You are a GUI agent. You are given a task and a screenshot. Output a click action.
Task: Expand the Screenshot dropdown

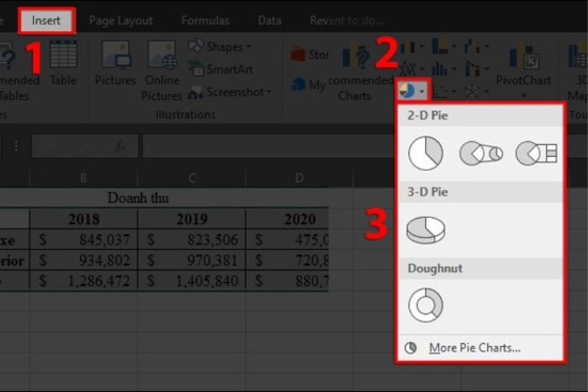point(230,93)
